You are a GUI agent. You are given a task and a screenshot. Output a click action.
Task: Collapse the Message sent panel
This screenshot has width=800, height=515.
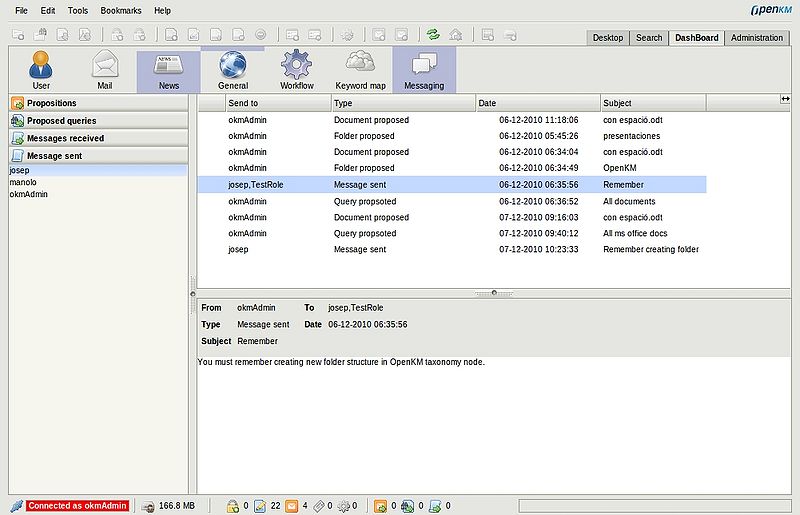tap(98, 156)
